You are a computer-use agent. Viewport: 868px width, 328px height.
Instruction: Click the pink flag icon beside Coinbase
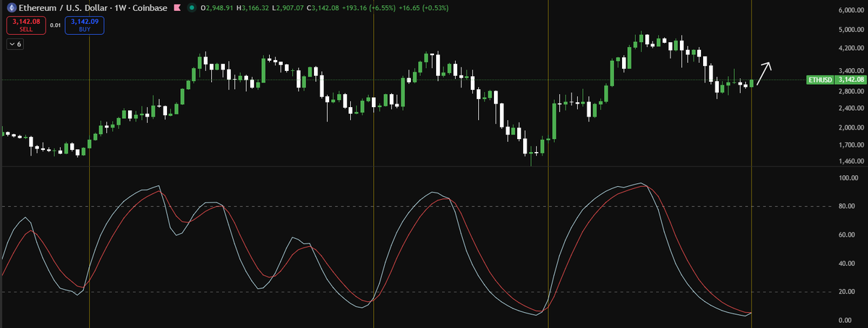pyautogui.click(x=176, y=8)
